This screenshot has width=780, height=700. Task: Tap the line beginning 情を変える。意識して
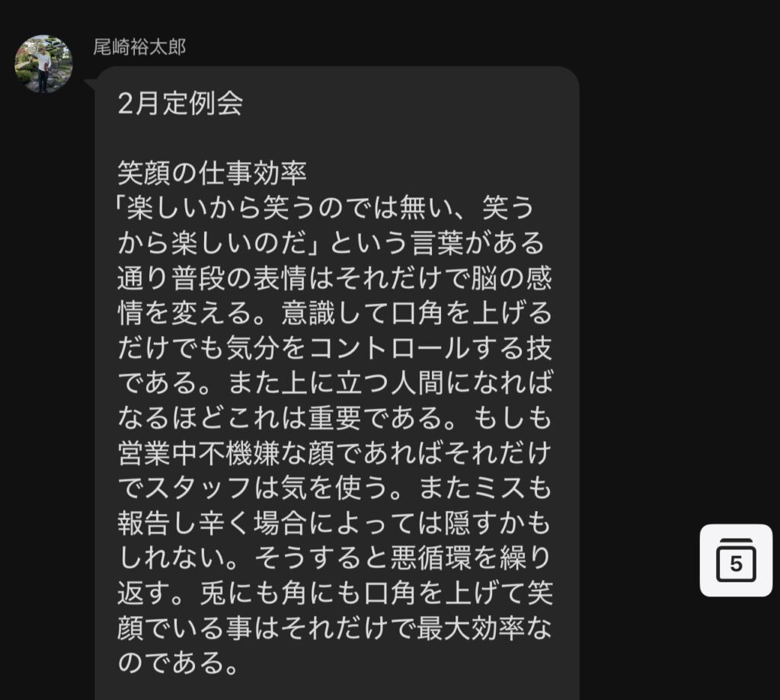click(x=335, y=312)
